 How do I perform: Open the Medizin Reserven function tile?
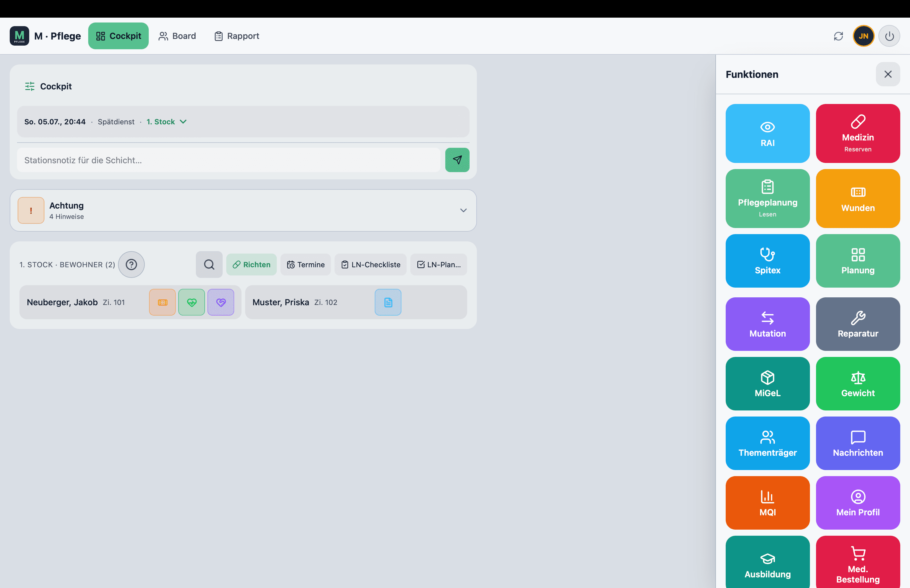(x=858, y=133)
